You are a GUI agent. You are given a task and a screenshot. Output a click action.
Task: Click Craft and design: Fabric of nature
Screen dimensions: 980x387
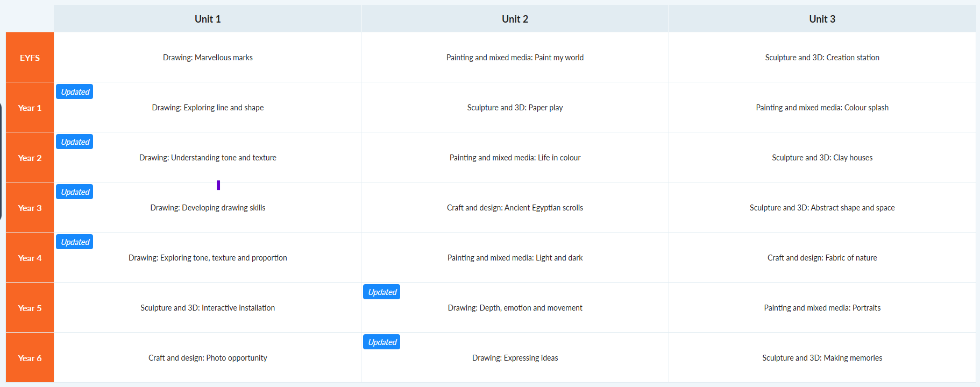(822, 258)
